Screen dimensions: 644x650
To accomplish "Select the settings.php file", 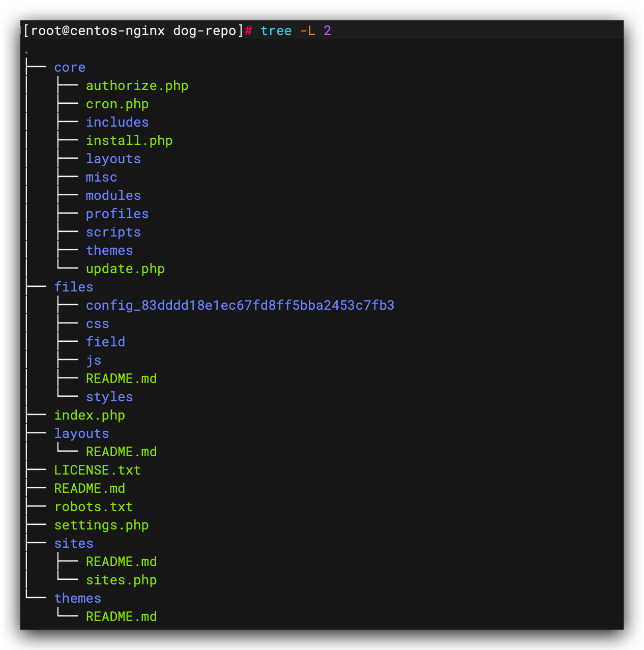I will (101, 525).
